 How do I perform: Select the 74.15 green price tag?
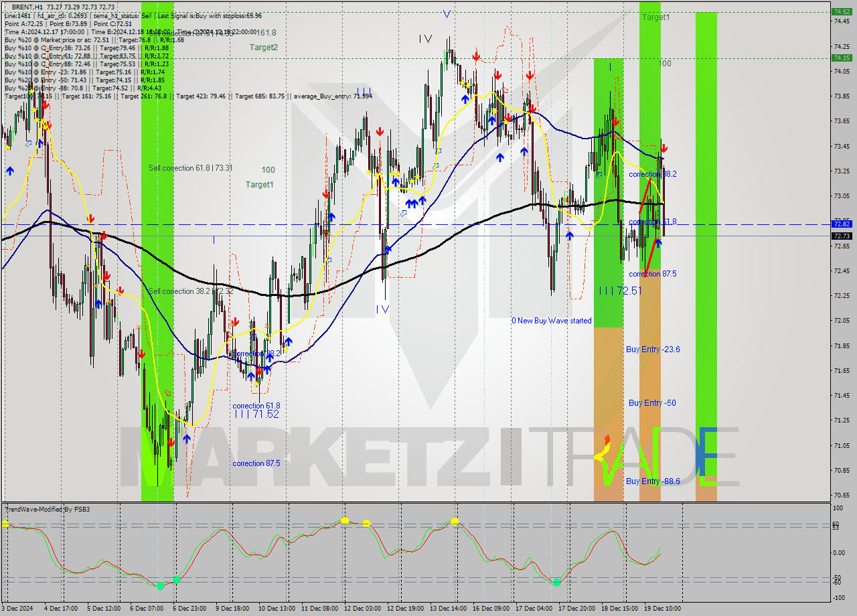tap(841, 58)
